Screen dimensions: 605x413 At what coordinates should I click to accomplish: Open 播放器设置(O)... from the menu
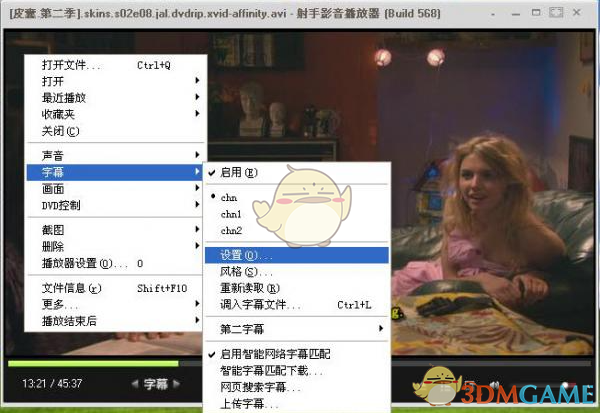(115, 263)
